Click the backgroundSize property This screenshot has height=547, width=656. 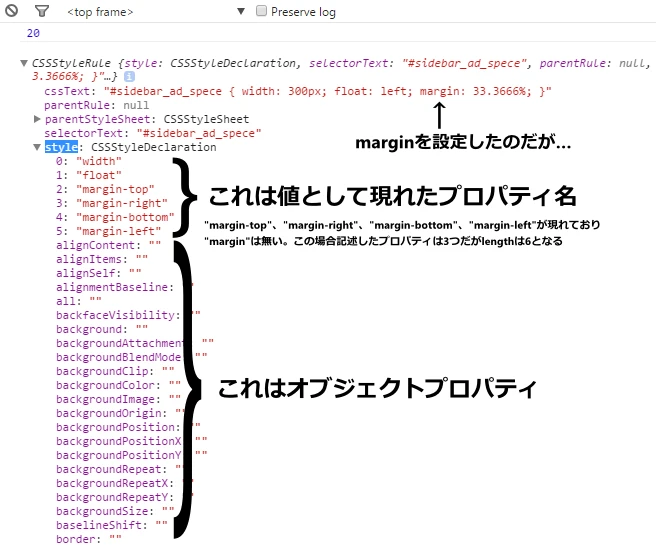point(115,511)
